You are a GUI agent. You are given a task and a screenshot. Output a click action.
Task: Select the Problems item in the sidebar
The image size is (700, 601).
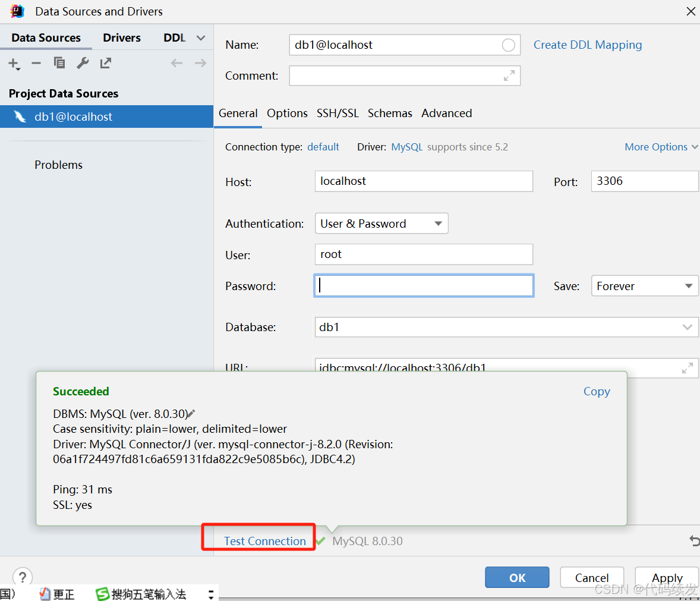pyautogui.click(x=58, y=165)
